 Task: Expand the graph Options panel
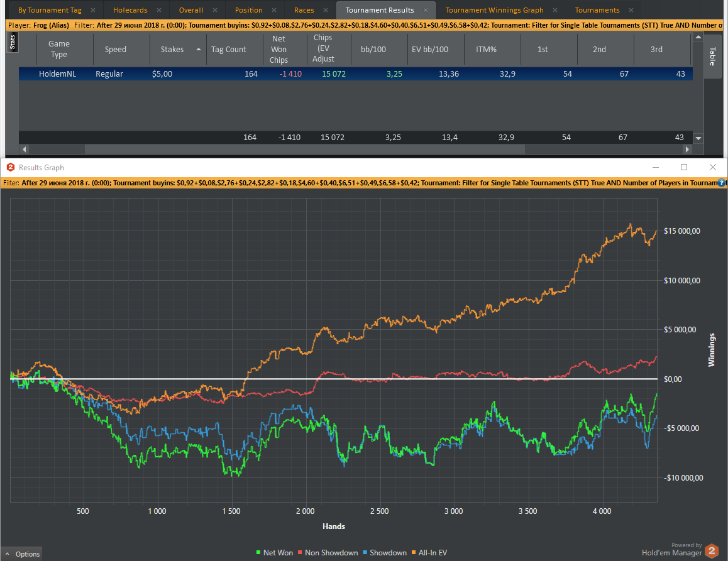click(22, 554)
